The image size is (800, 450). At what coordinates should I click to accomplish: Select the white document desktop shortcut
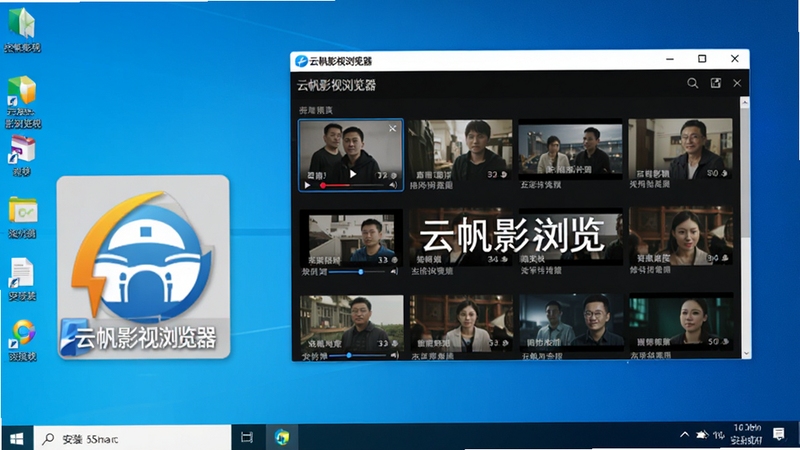(22, 279)
